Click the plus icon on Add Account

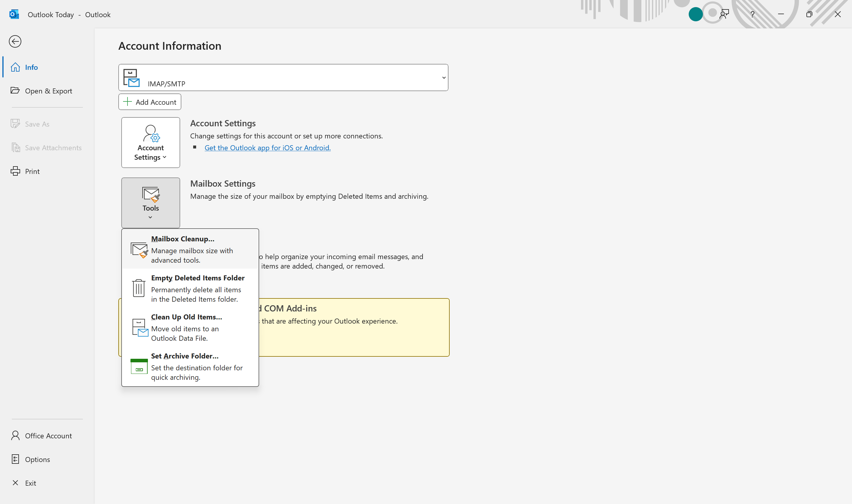[127, 101]
